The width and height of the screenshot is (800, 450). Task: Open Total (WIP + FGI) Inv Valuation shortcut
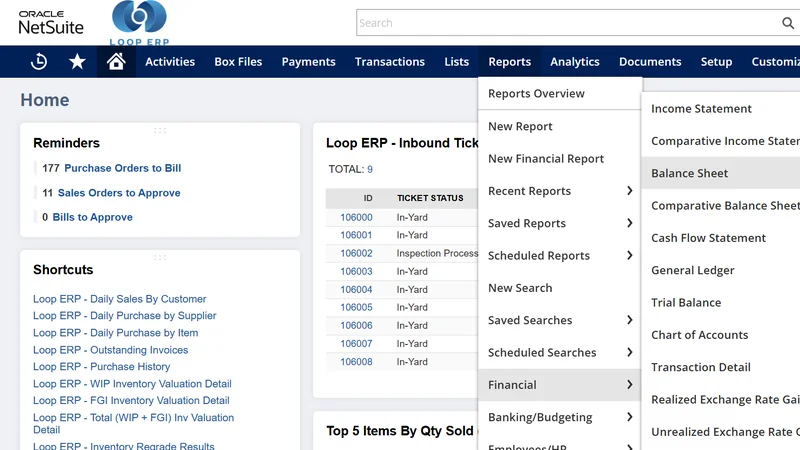click(134, 423)
